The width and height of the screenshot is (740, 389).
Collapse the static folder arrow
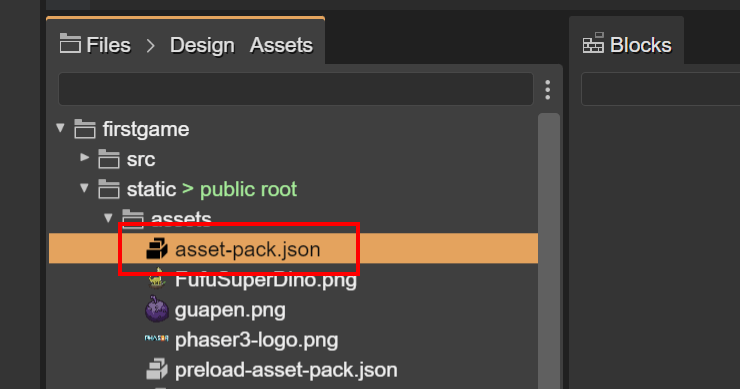84,188
